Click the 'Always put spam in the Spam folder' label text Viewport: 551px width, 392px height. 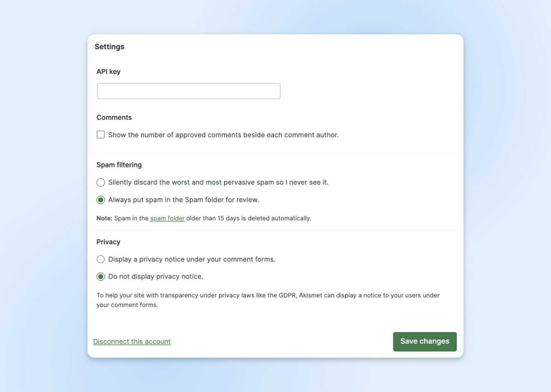coord(183,200)
